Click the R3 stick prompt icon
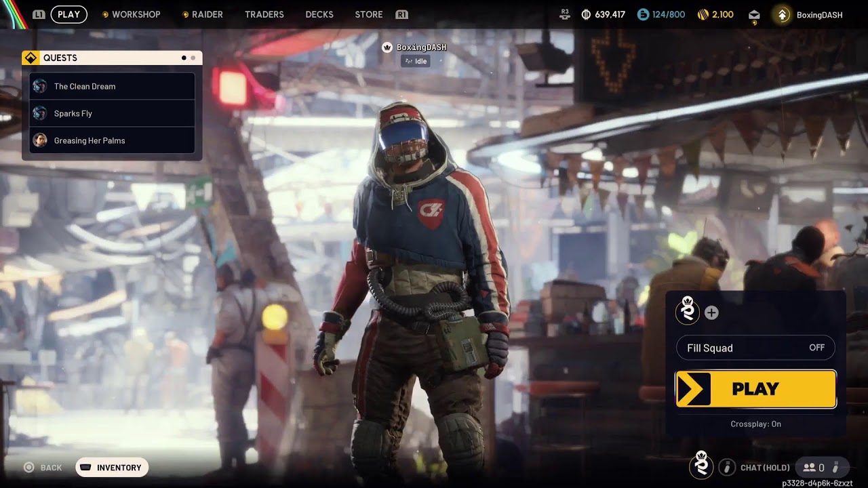 (565, 14)
